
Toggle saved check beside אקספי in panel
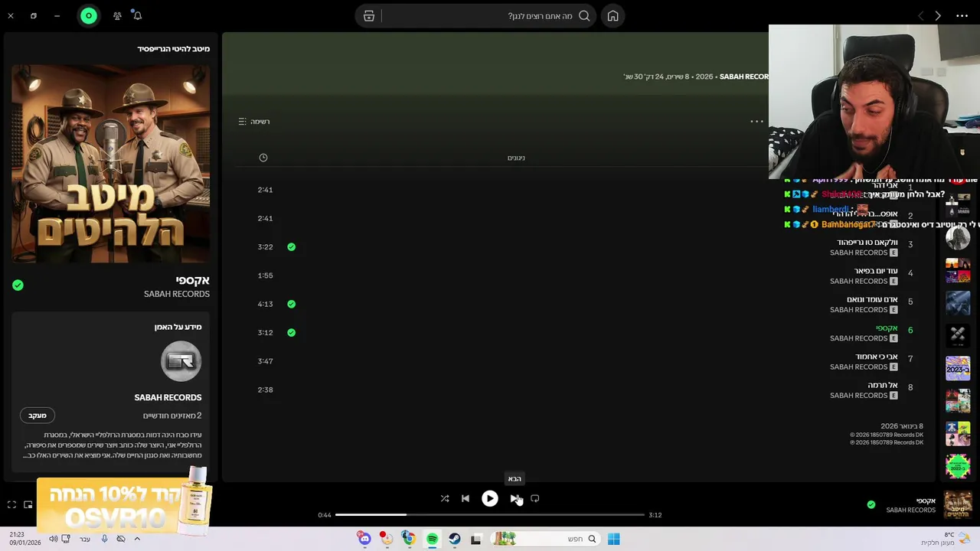click(x=18, y=285)
